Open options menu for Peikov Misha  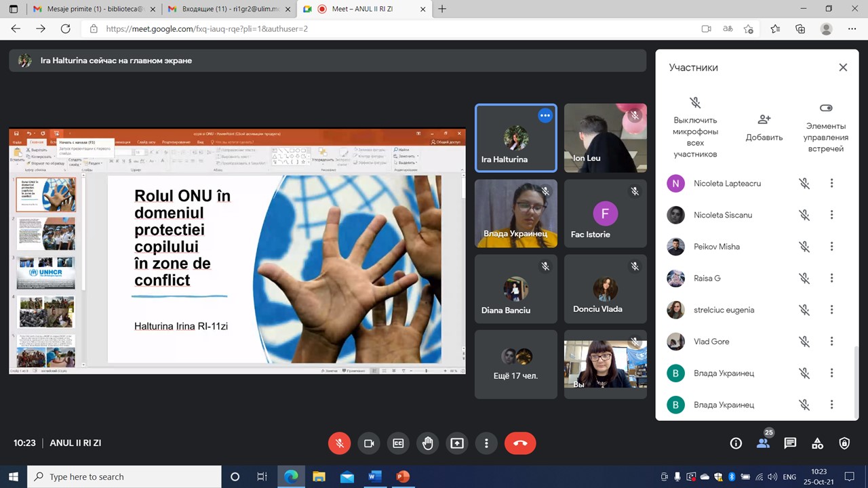[x=831, y=247]
